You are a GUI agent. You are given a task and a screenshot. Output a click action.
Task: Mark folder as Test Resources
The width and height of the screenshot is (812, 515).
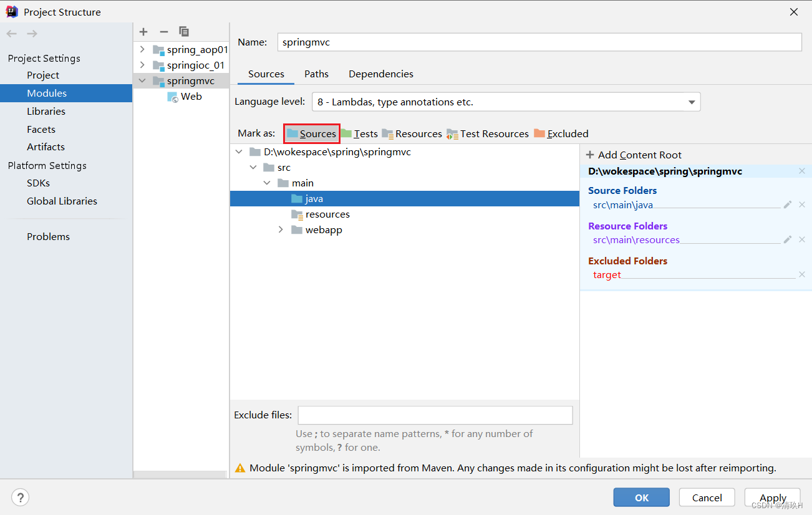(488, 133)
